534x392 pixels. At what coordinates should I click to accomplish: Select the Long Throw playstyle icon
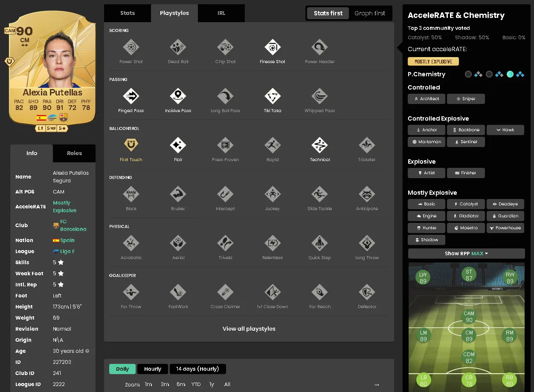click(367, 243)
